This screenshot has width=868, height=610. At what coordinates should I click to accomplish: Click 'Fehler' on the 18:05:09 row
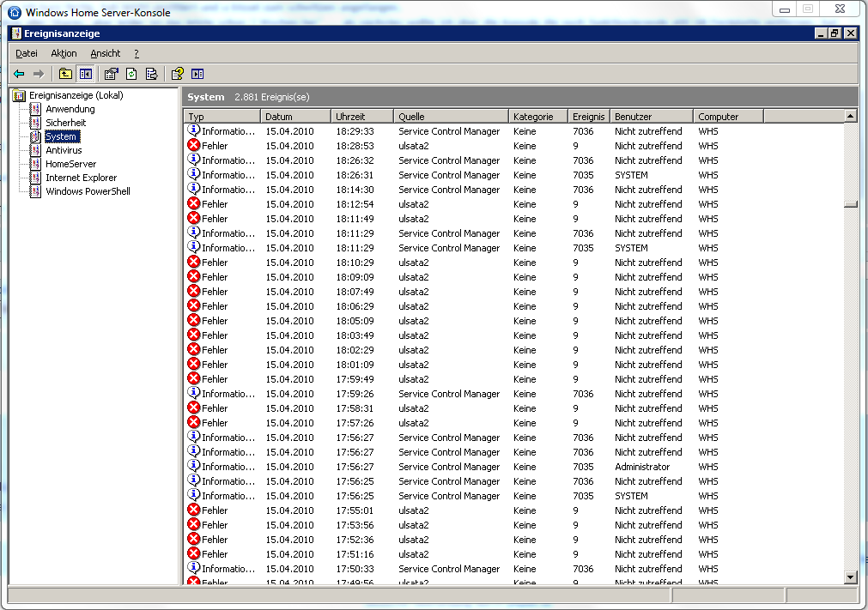pos(215,321)
